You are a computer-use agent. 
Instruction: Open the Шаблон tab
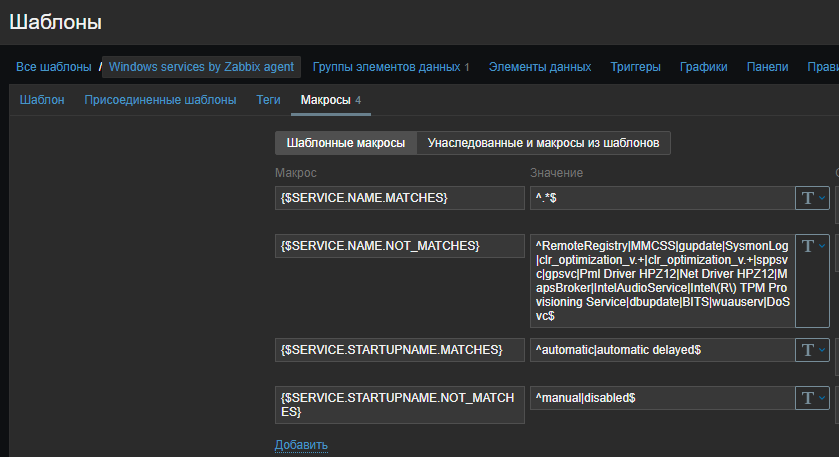point(42,99)
